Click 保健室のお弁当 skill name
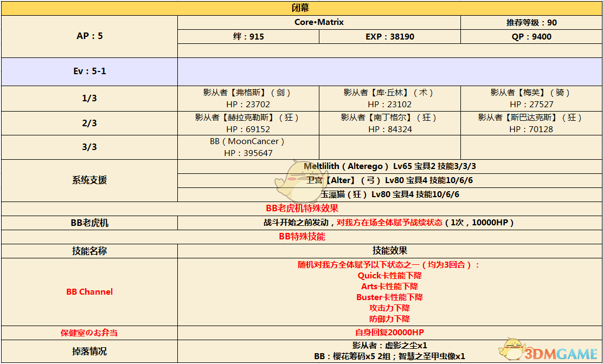Screen dimensions: 603x364 click(89, 333)
